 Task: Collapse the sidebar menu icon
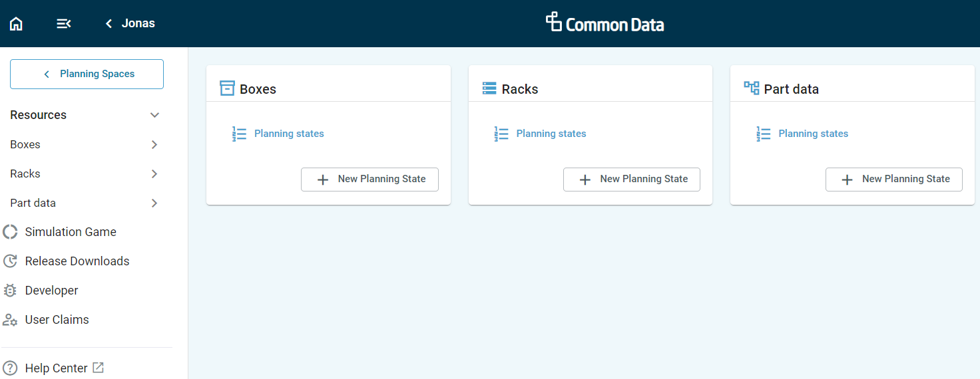63,24
